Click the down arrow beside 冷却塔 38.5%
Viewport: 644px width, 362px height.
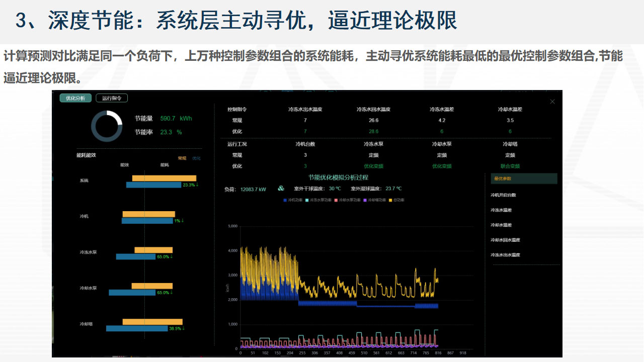183,328
